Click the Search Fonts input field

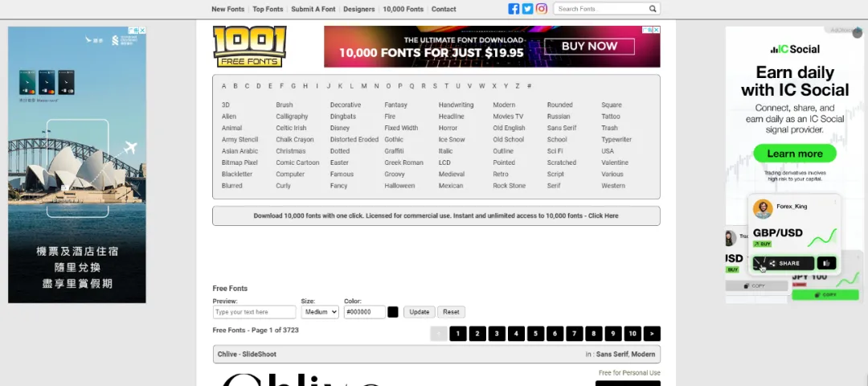[x=600, y=9]
